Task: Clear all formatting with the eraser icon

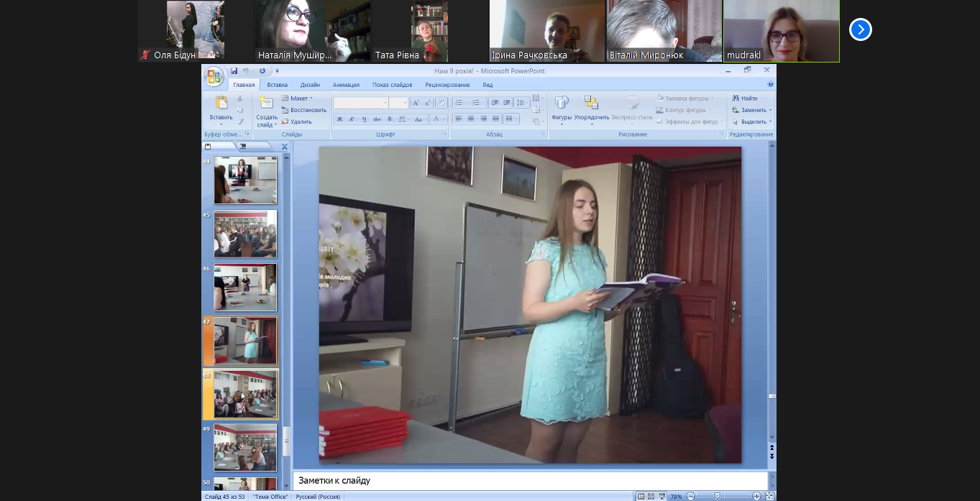Action: click(x=441, y=103)
